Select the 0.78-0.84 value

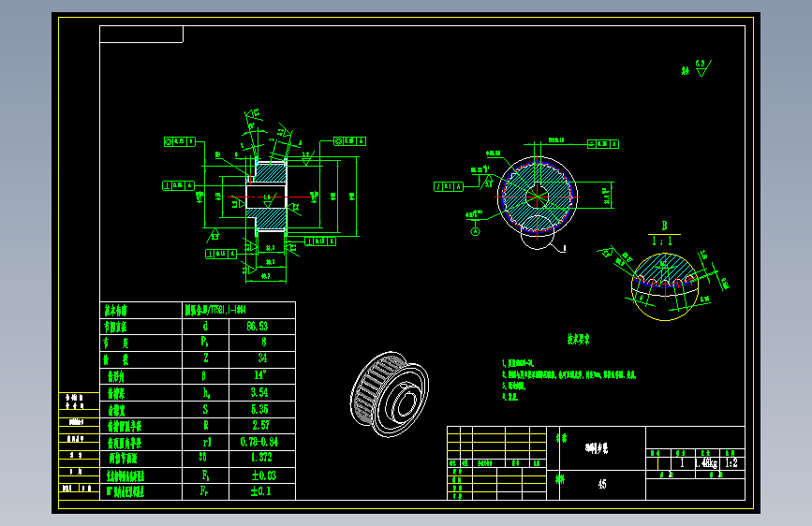point(258,442)
